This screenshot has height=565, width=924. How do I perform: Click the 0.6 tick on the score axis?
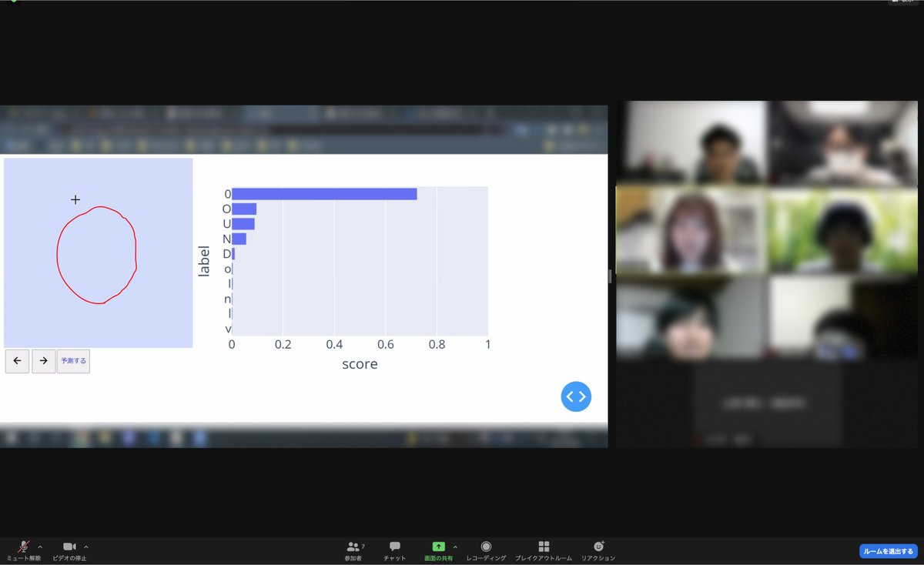pos(385,344)
